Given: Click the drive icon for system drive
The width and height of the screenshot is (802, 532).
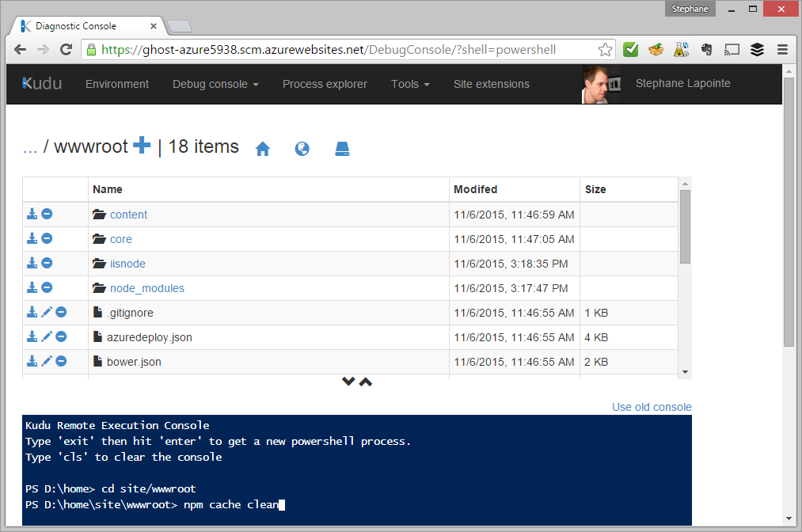Looking at the screenshot, I should 342,149.
